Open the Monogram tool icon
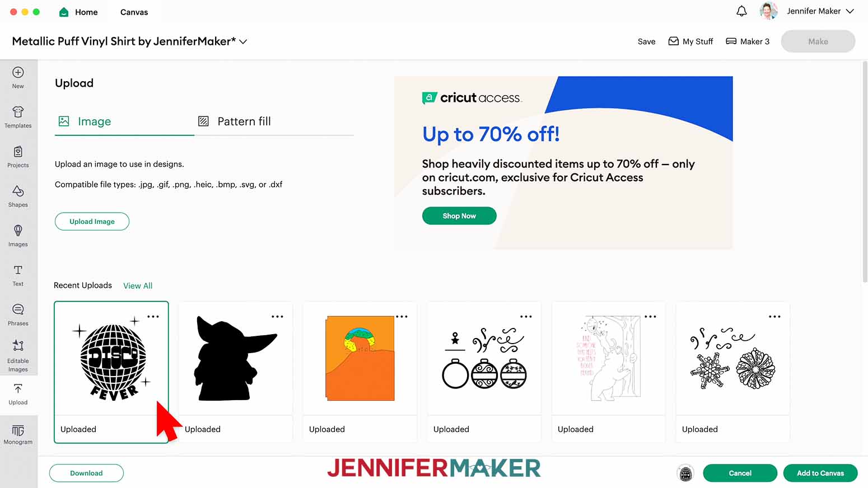 (18, 434)
